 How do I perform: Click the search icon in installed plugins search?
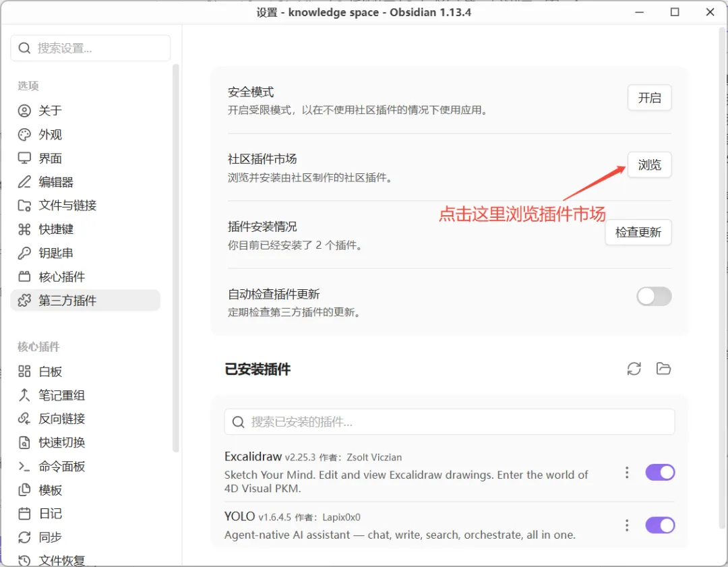pyautogui.click(x=238, y=421)
